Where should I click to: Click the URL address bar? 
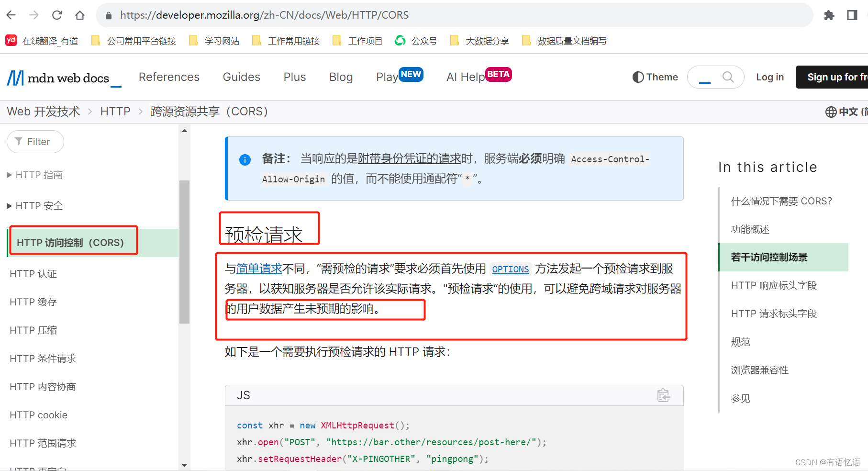[455, 15]
